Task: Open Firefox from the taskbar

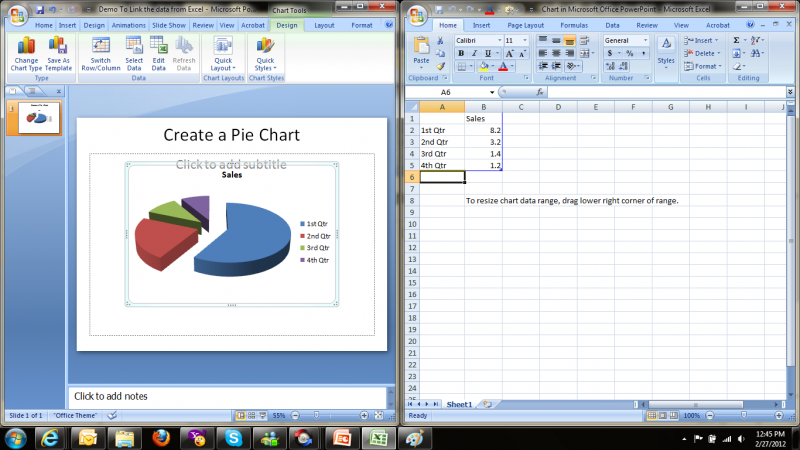Action: [162, 438]
